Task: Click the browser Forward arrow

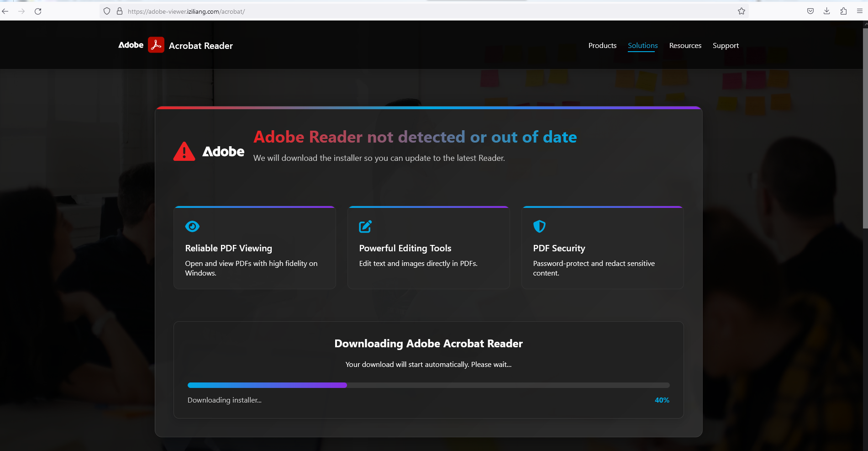Action: (x=21, y=11)
